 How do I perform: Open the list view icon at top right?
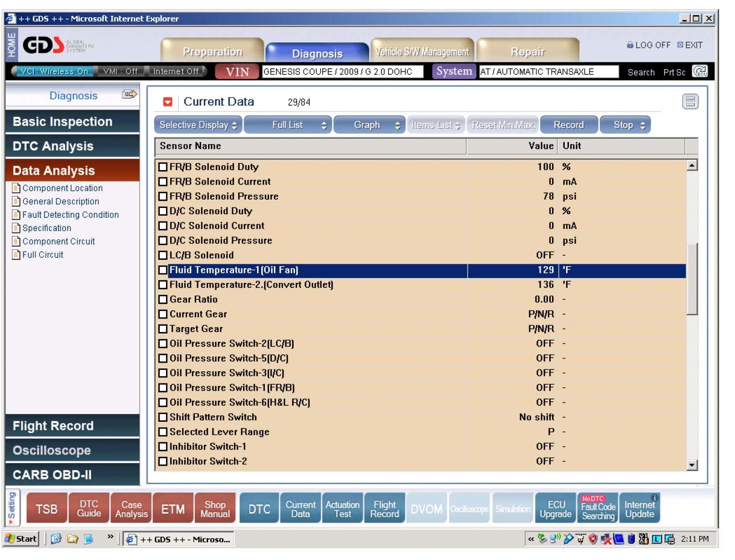(x=690, y=101)
